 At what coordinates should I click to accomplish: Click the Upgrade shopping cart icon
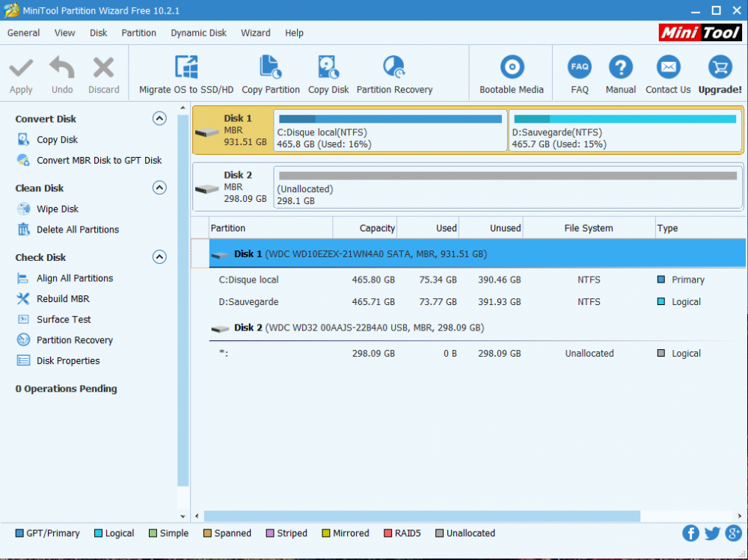tap(720, 67)
